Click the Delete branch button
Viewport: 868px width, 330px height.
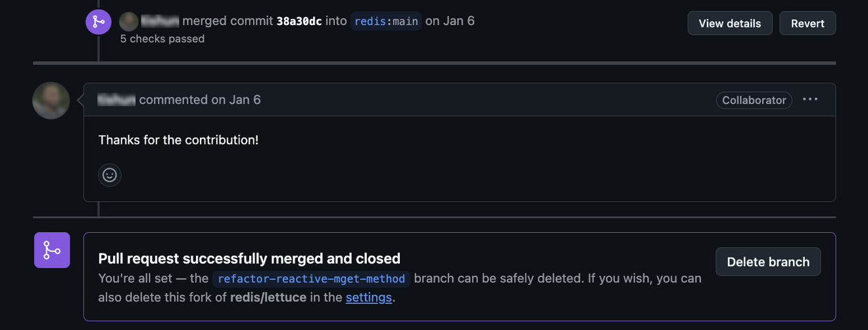tap(768, 262)
